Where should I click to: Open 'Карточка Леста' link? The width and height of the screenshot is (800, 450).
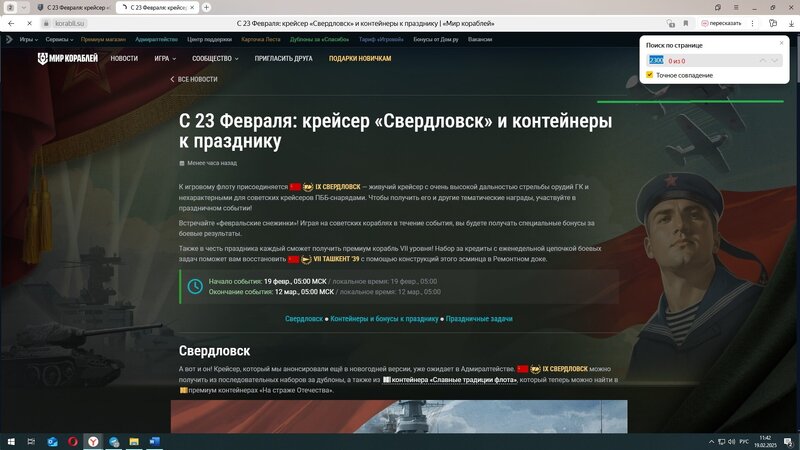261,39
